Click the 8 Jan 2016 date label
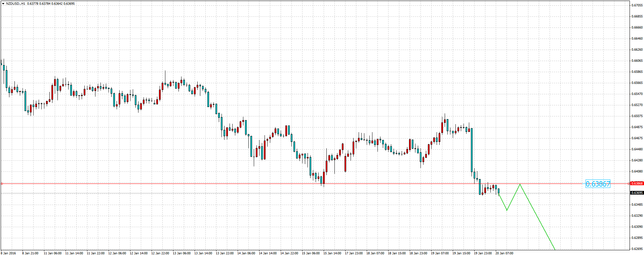Screen dimensions: 644x256 8,253
